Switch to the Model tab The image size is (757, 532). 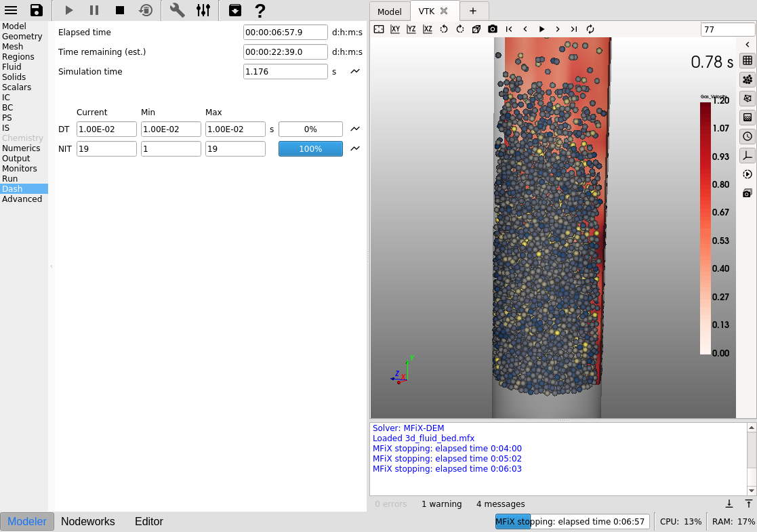coord(389,12)
